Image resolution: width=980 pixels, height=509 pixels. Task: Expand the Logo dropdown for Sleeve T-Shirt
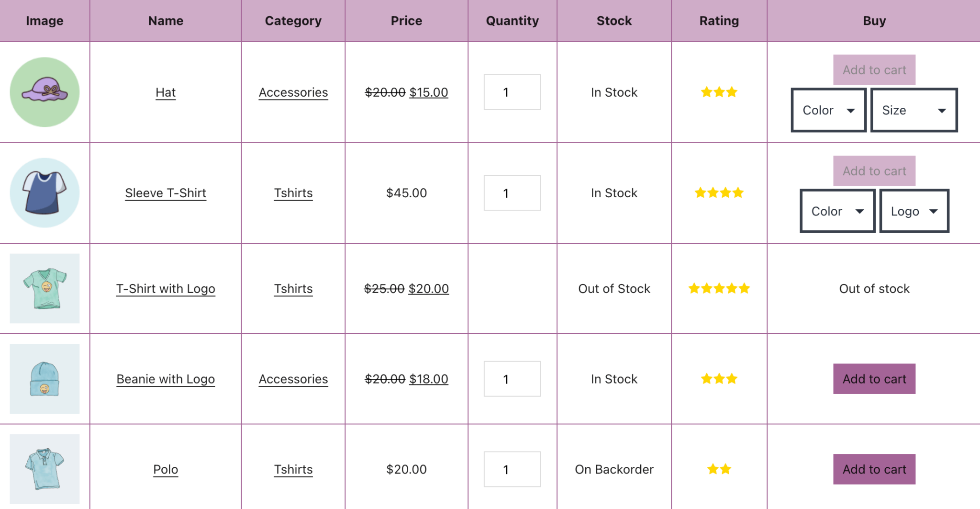coord(914,211)
